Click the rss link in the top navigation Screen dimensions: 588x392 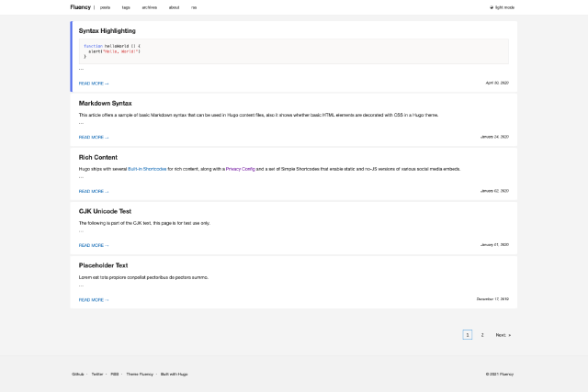click(x=194, y=6)
